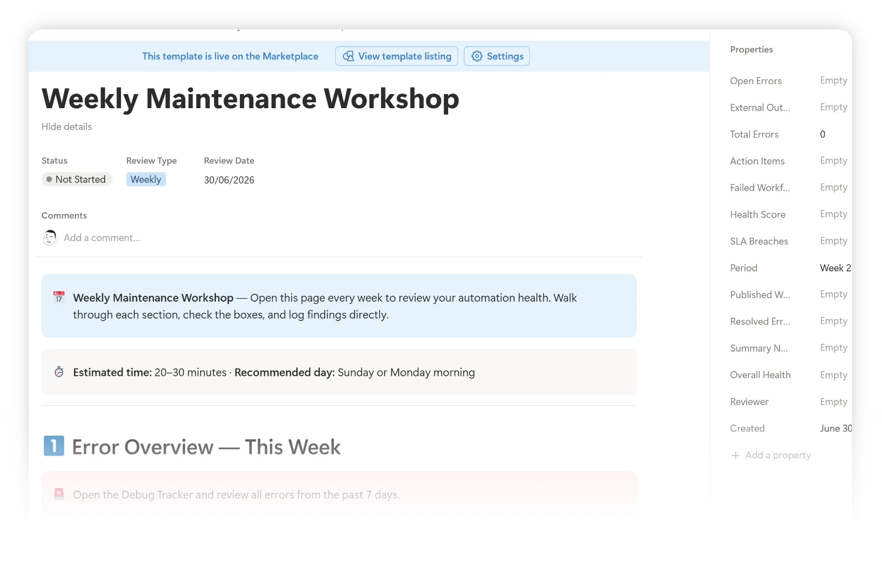Click the commenter avatar icon

click(x=50, y=238)
